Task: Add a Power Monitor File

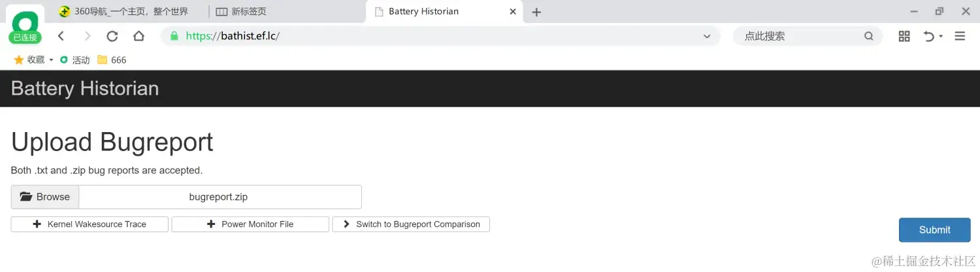Action: tap(250, 224)
